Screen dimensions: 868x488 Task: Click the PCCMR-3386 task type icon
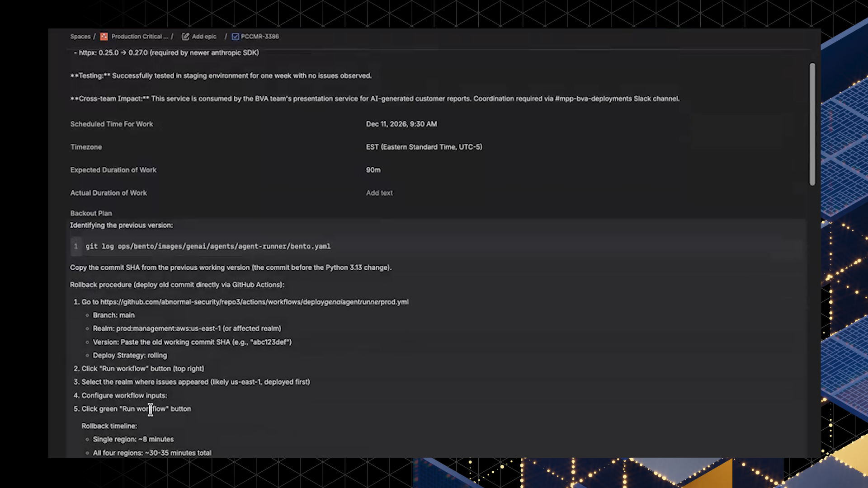(236, 37)
